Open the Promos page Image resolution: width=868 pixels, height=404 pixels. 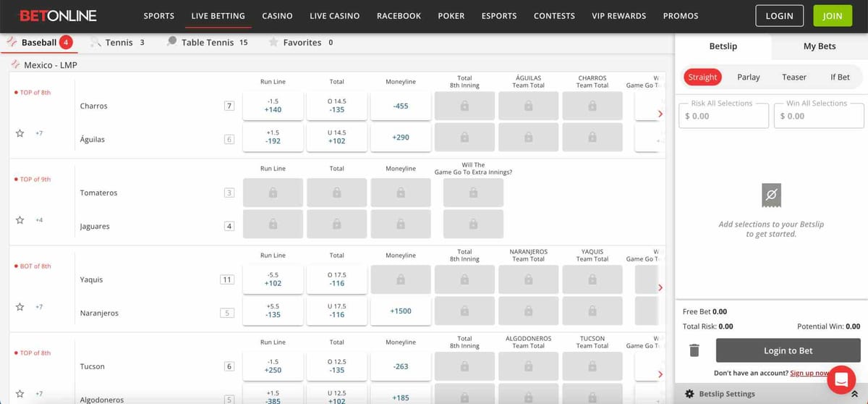tap(681, 16)
